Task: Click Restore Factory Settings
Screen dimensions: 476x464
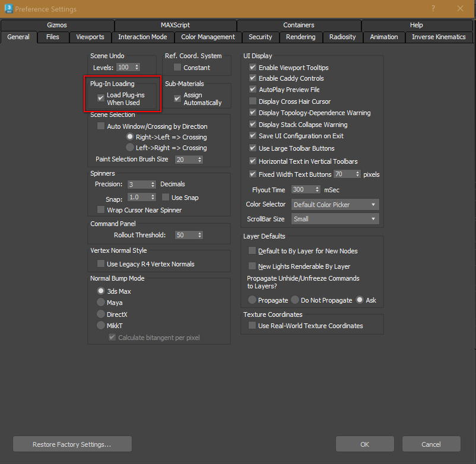Action: coord(72,444)
